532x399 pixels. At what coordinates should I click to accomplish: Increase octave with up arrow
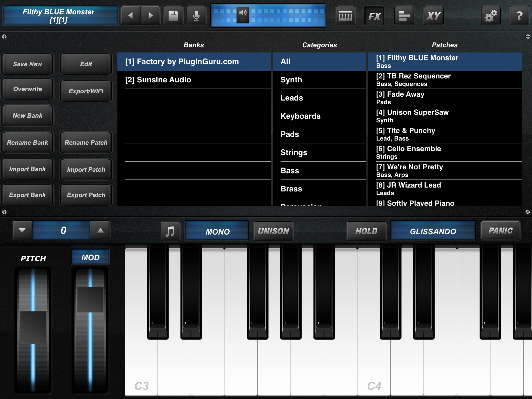point(100,230)
